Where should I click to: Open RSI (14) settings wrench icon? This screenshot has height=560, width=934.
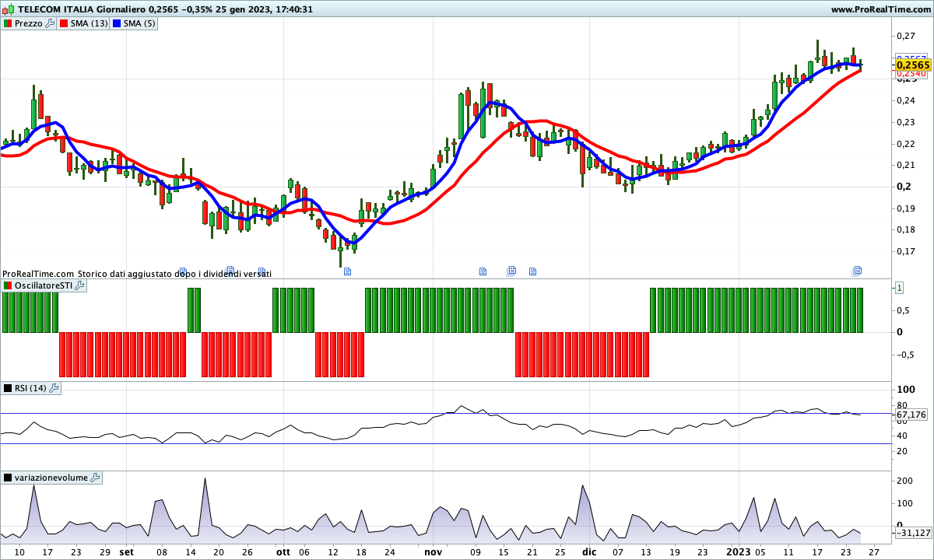coord(54,388)
